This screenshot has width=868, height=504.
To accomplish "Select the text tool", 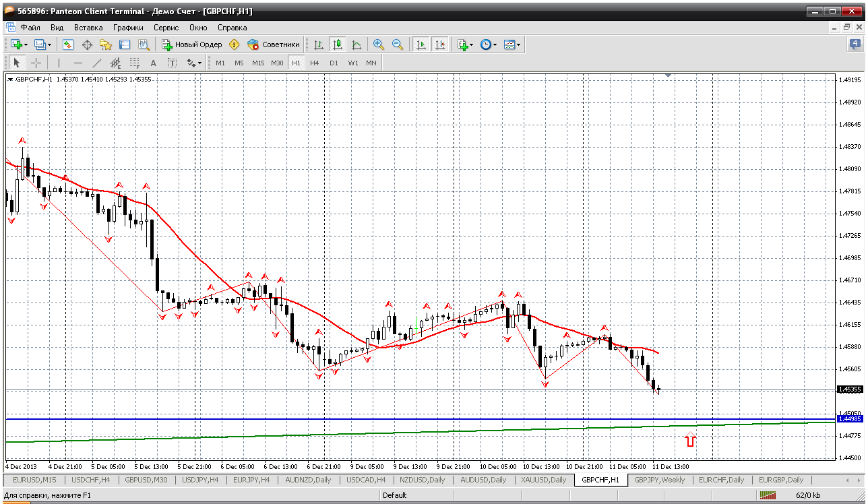I will (x=153, y=63).
